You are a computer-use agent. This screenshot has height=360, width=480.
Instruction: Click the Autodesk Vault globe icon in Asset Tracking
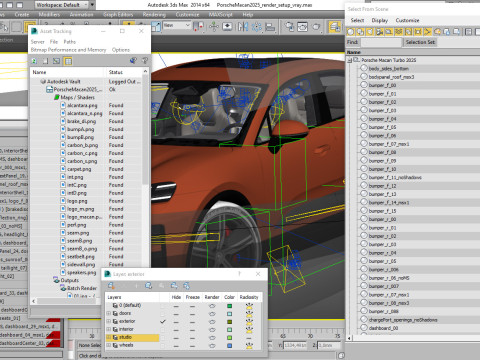43,81
